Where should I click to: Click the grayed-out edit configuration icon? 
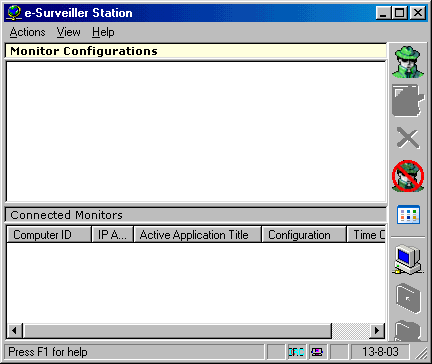coord(408,100)
